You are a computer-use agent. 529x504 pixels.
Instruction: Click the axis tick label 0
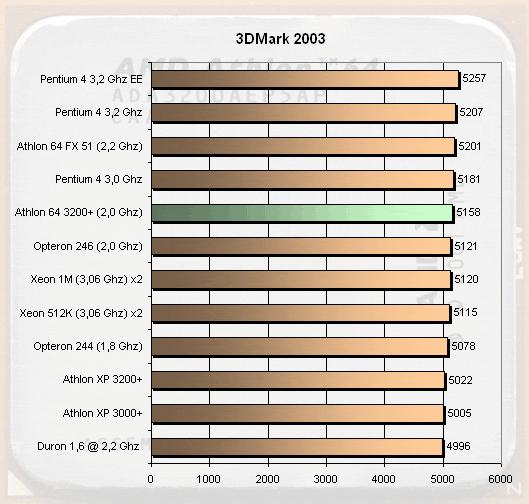coord(150,479)
